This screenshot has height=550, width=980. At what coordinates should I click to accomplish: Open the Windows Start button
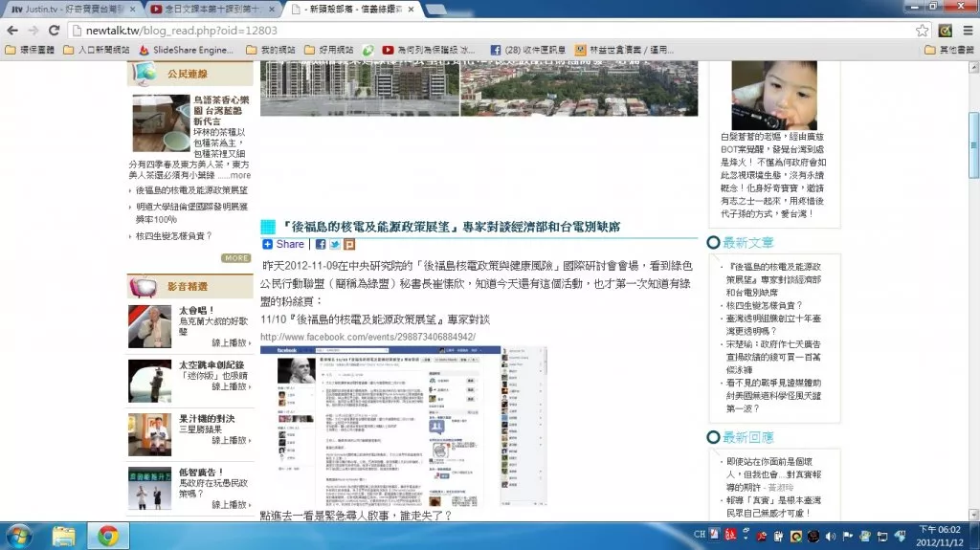pyautogui.click(x=19, y=537)
